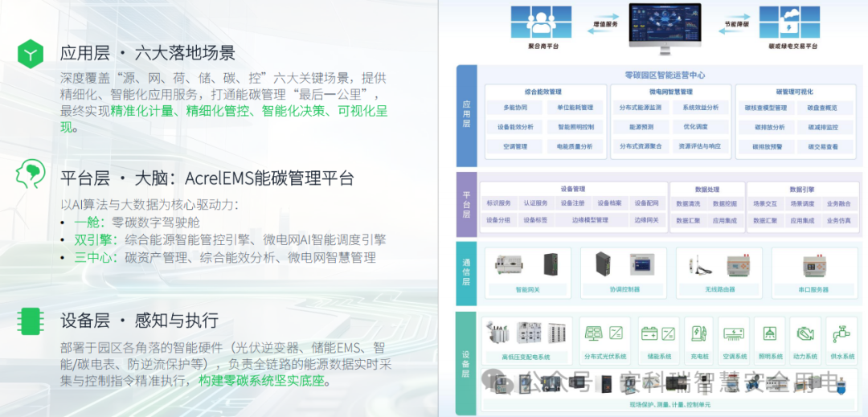Click the 数据挖掘 cell
Viewport: 868px width, 417px height.
(x=724, y=203)
